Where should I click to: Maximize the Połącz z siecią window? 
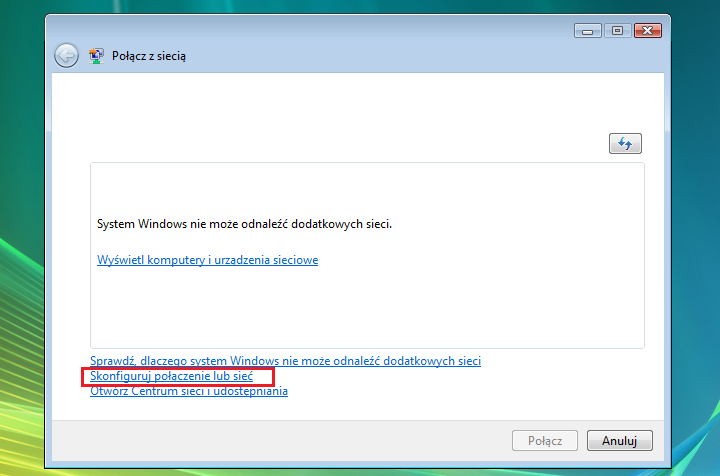tap(618, 31)
